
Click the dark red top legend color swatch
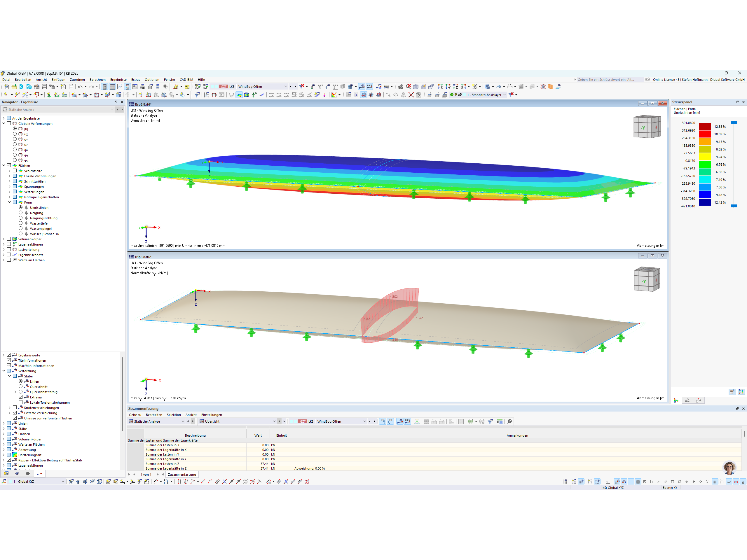[x=704, y=127]
